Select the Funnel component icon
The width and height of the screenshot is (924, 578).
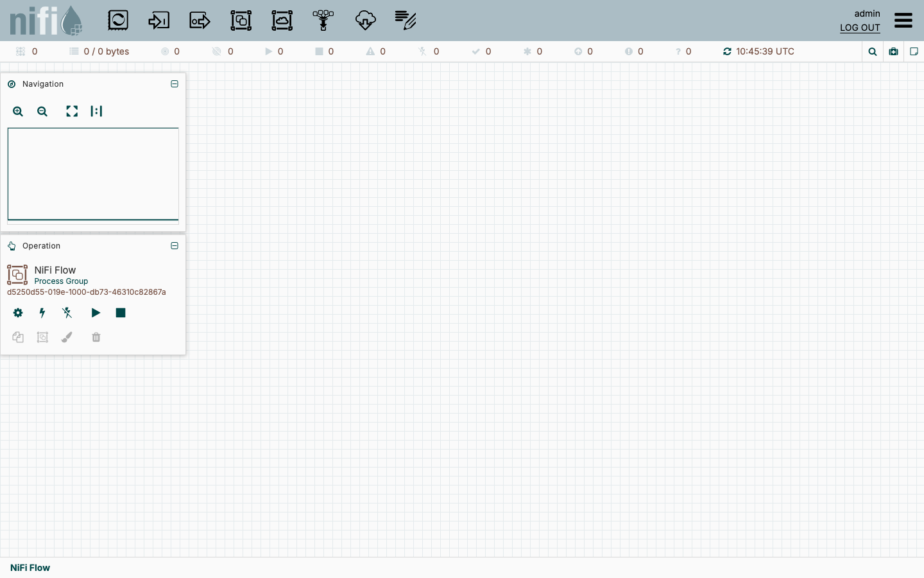[323, 21]
